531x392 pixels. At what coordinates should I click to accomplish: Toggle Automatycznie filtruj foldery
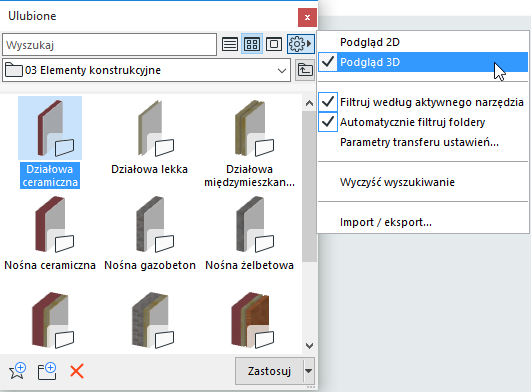tap(423, 122)
